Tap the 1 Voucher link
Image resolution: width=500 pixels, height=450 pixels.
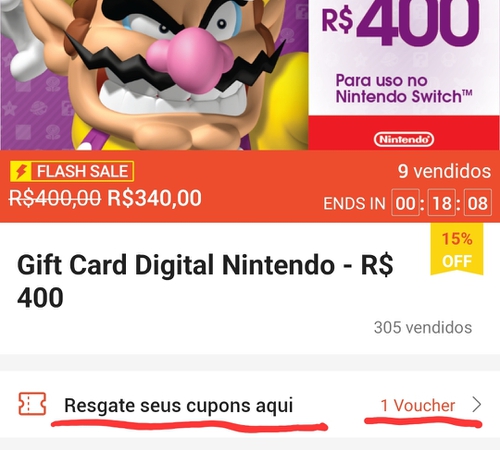click(418, 405)
